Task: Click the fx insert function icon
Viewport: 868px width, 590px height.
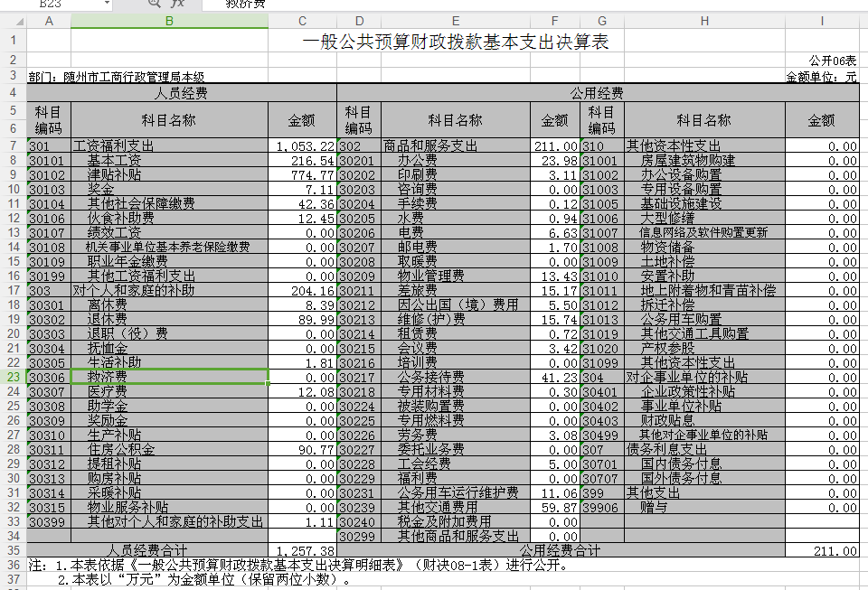Action: (x=177, y=4)
